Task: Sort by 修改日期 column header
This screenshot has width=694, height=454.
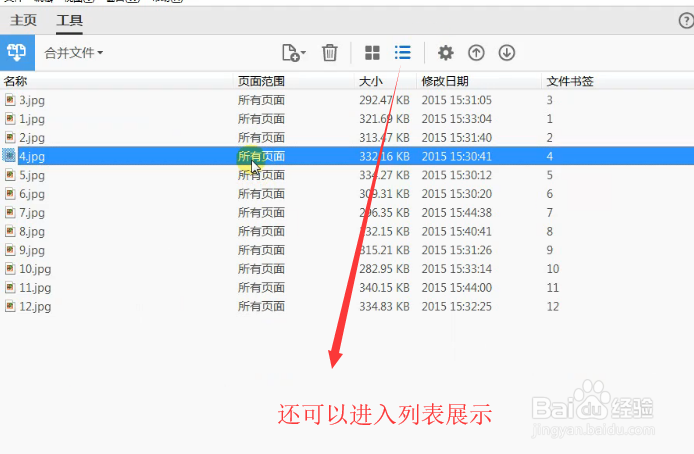Action: tap(445, 81)
